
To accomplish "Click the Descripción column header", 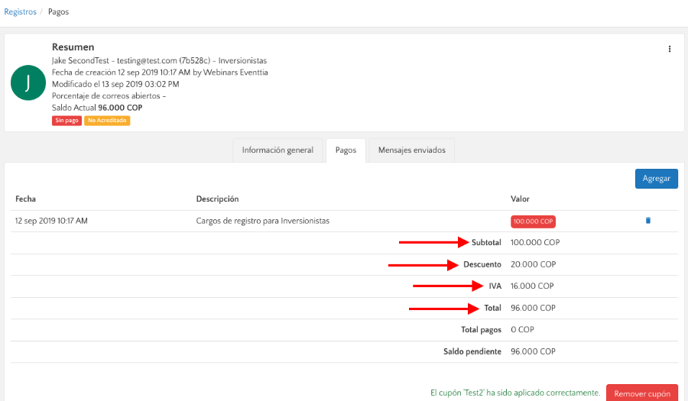I will click(217, 199).
